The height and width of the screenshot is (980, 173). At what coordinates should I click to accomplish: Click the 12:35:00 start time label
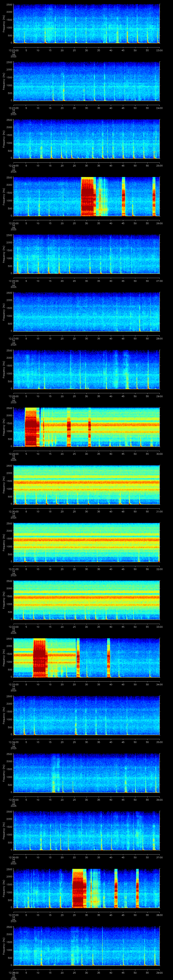click(13, 800)
